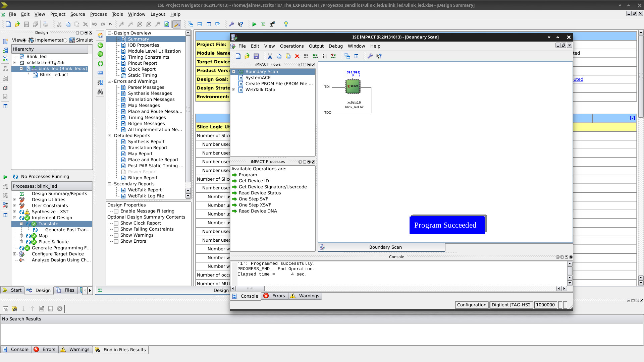Screen dimensions: 644x362
Task: Click the Save icon in the iMPACT toolbar
Action: coord(256,56)
